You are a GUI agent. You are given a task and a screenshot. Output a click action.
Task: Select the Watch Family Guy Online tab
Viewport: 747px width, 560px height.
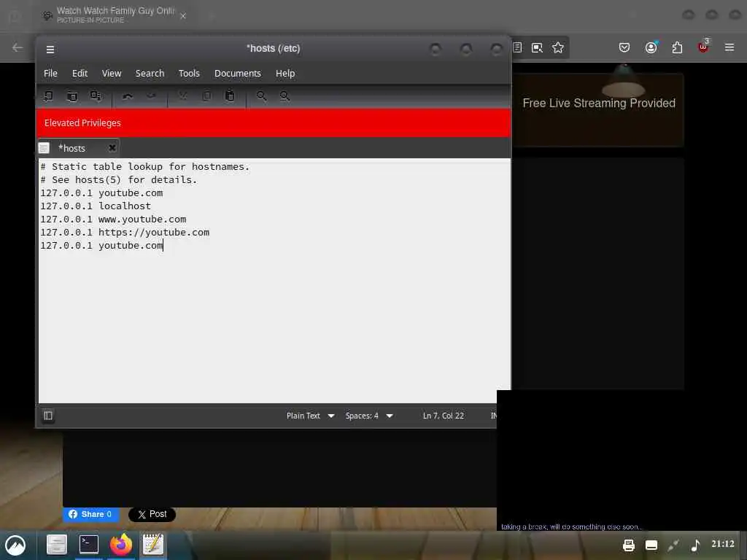pos(115,15)
